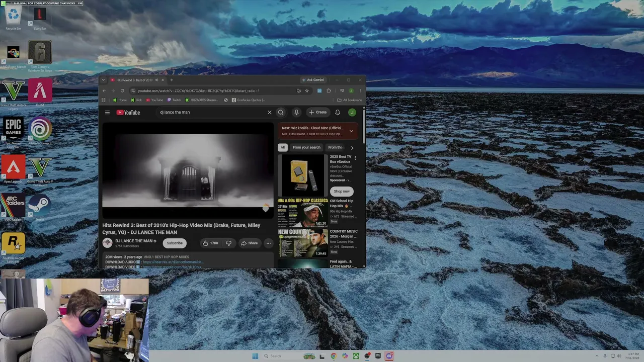Select the Rockstar Games Launcher desktop icon

click(14, 246)
